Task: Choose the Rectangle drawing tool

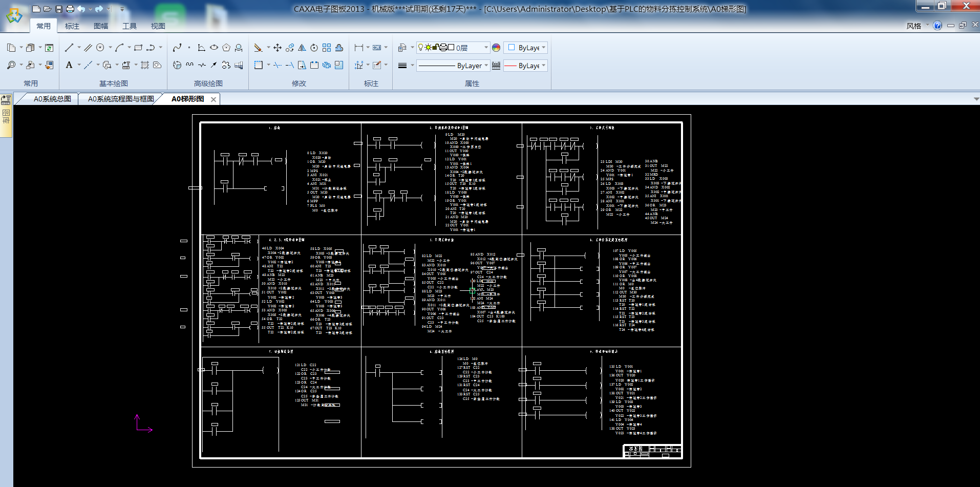Action: click(x=138, y=48)
